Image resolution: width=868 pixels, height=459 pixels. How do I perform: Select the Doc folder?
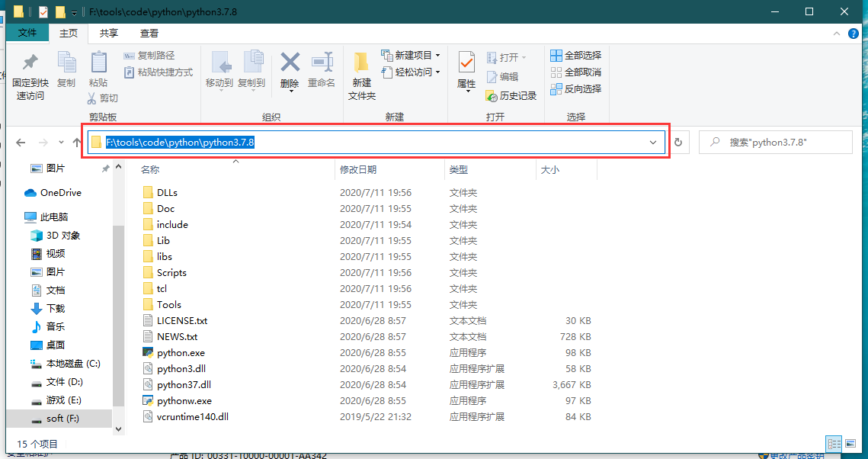coord(165,209)
